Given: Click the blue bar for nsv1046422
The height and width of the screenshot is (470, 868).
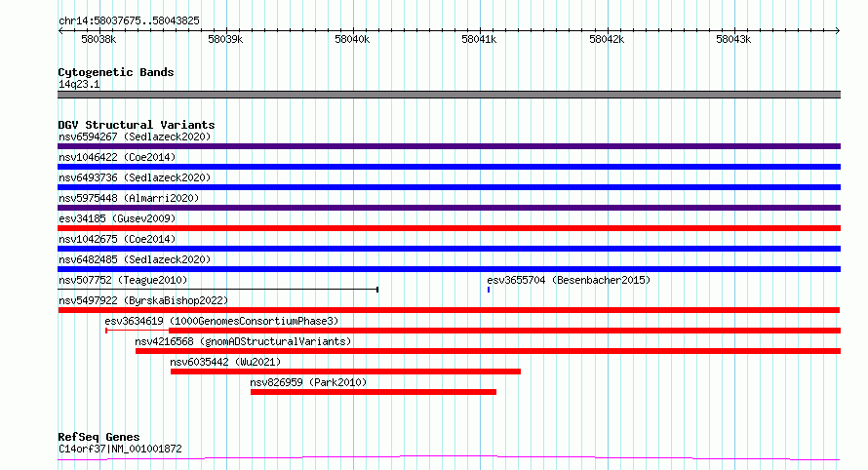Looking at the screenshot, I should click(449, 167).
